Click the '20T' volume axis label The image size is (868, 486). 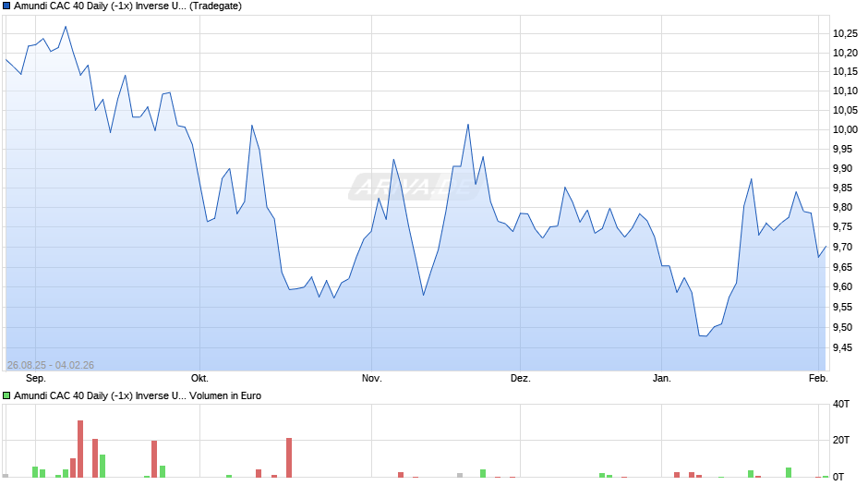[841, 440]
